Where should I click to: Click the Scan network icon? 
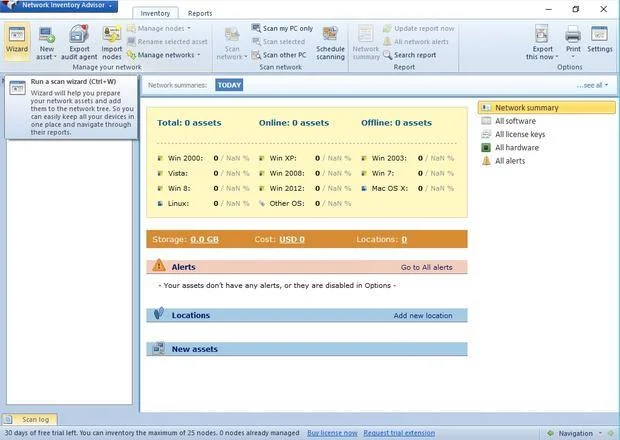[232, 35]
